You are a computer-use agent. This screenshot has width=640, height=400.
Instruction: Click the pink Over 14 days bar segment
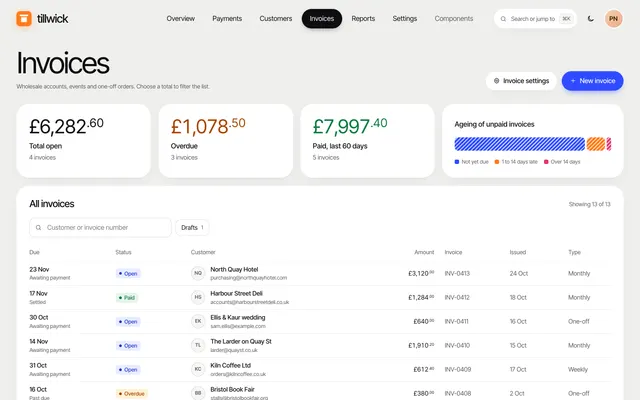[609, 144]
